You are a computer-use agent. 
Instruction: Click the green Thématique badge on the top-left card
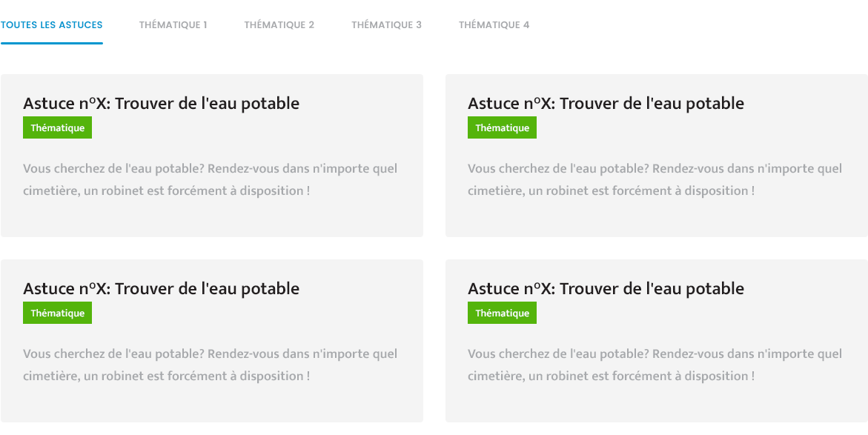click(x=57, y=127)
